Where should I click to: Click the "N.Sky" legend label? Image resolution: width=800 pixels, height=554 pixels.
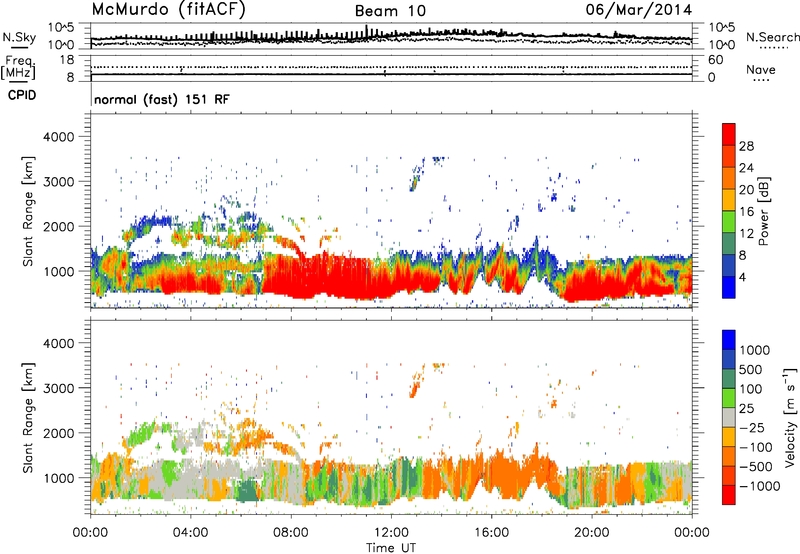(19, 37)
